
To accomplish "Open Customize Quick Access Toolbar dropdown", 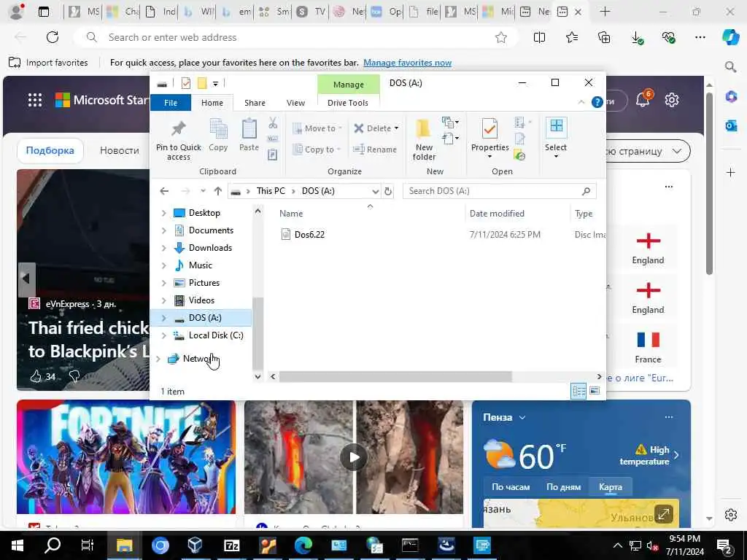I will click(x=215, y=84).
